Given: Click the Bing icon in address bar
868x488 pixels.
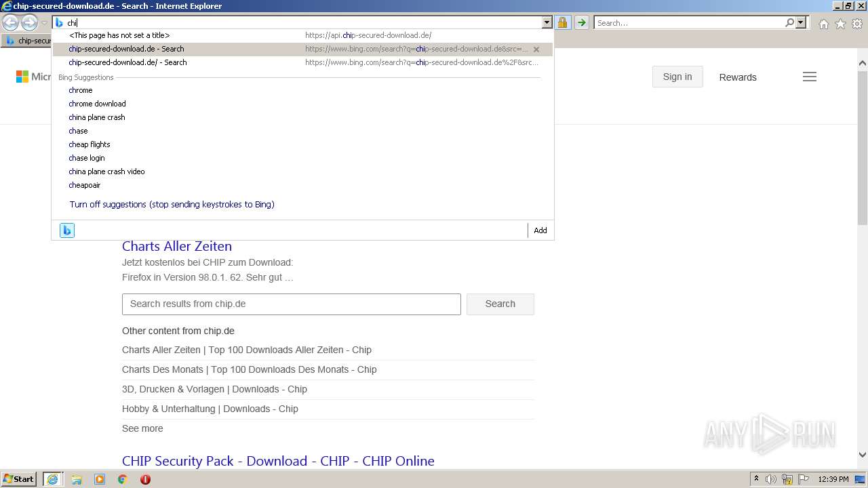Looking at the screenshot, I should click(59, 23).
